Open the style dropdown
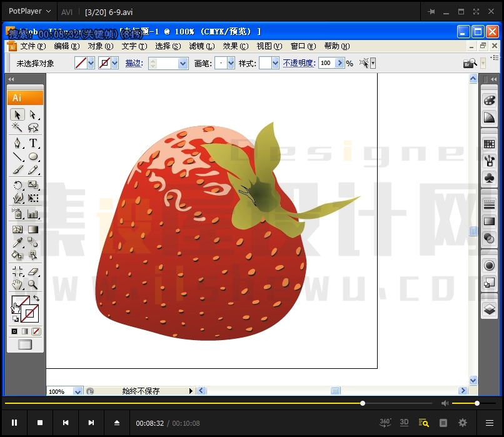 (276, 63)
